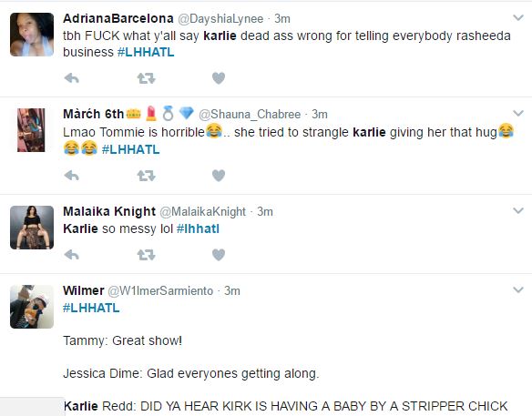Screen dimensions: 532x416
Task: Reply to March 6th's Tommie tweet
Action: 72,176
